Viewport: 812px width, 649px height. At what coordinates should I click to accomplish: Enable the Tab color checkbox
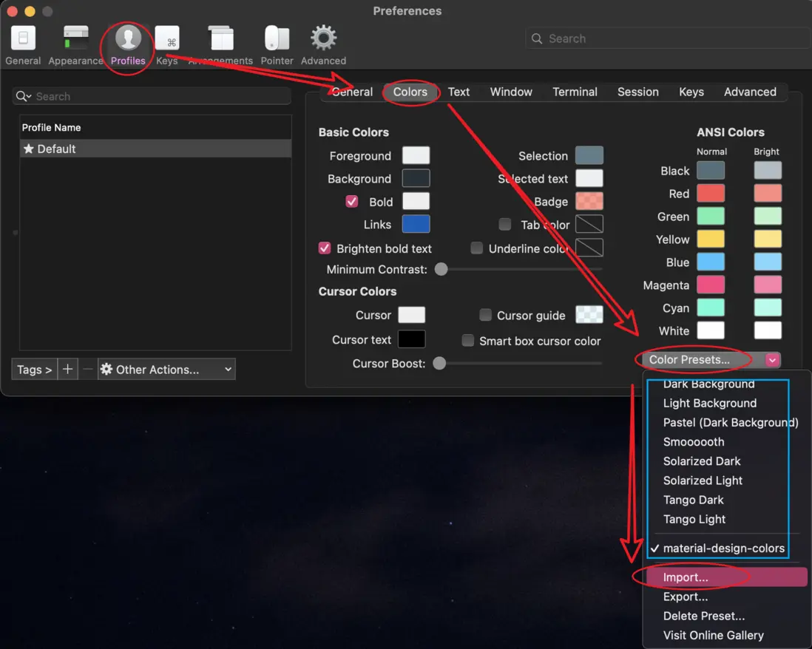pyautogui.click(x=504, y=224)
